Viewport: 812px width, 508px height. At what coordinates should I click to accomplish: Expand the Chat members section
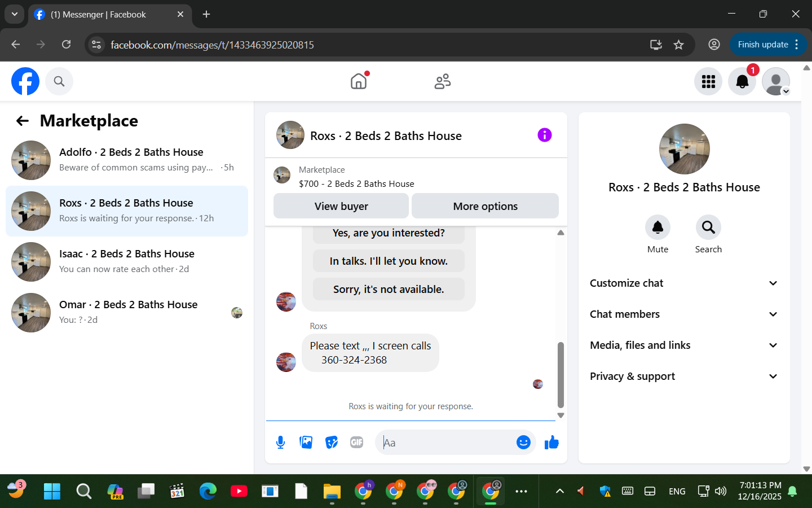684,314
